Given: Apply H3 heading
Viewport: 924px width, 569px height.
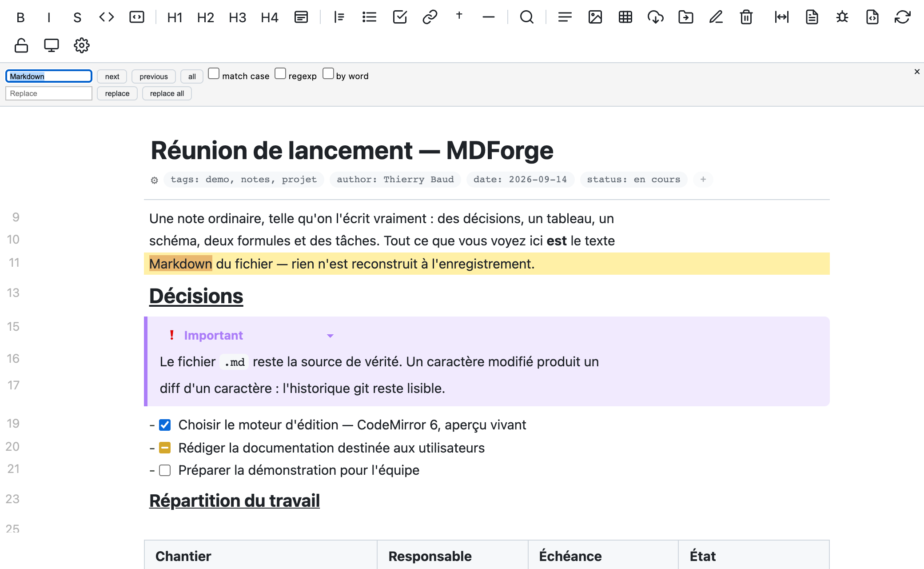Looking at the screenshot, I should click(238, 17).
